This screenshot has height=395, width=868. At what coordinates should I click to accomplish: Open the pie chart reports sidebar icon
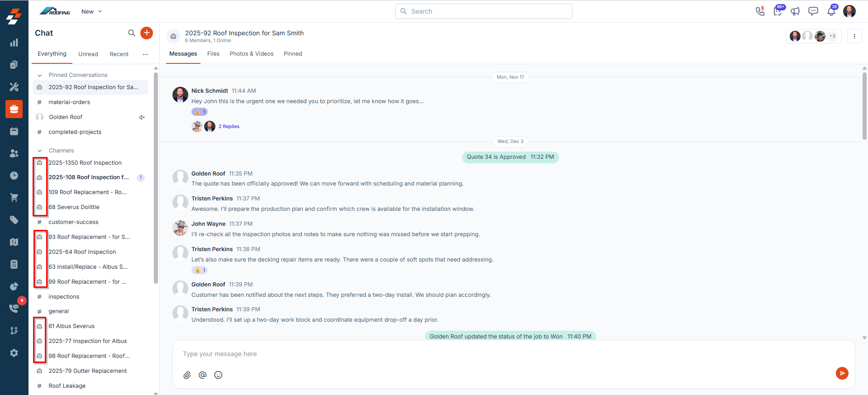14,286
